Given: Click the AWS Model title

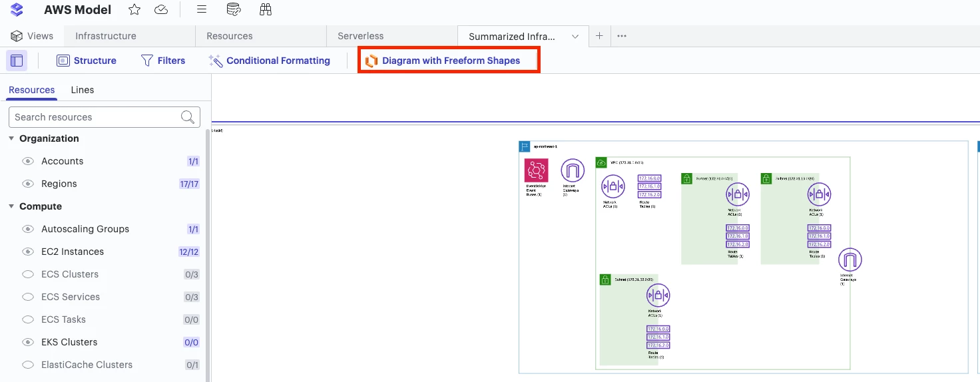Looking at the screenshot, I should click(78, 9).
